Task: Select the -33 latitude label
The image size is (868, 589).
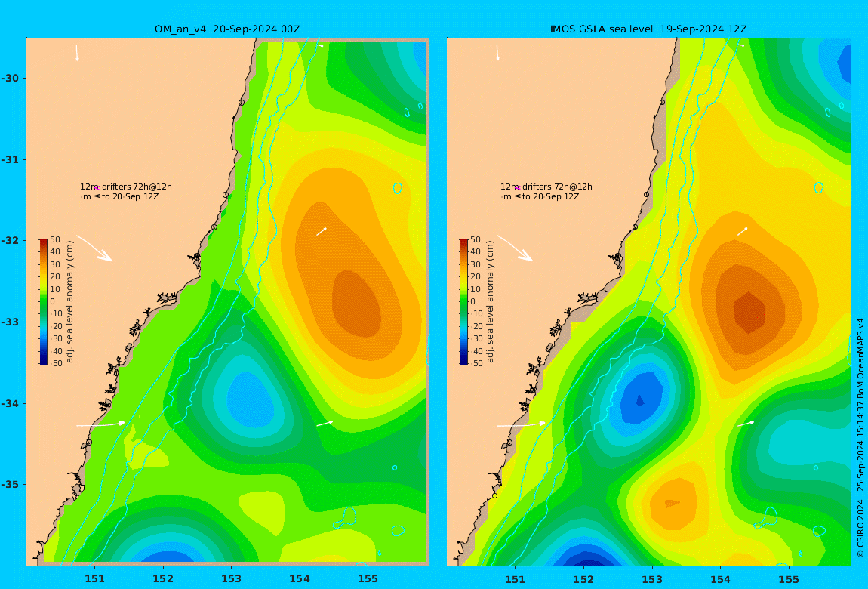Action: 10,322
